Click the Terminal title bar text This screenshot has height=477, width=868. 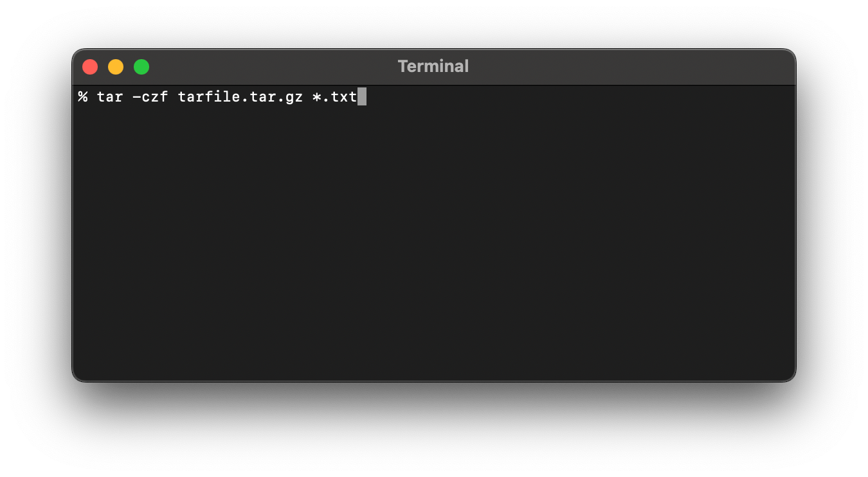[x=433, y=66]
